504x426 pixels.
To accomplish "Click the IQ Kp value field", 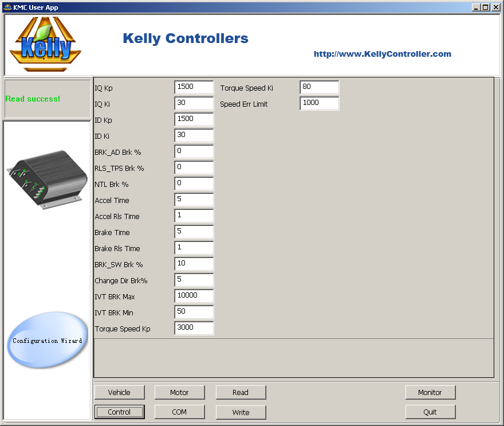I will [x=194, y=87].
